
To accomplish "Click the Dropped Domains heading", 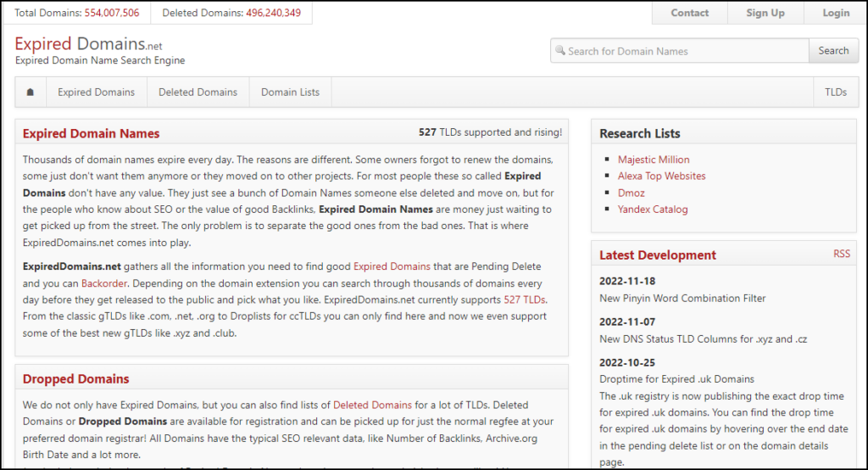I will [75, 379].
